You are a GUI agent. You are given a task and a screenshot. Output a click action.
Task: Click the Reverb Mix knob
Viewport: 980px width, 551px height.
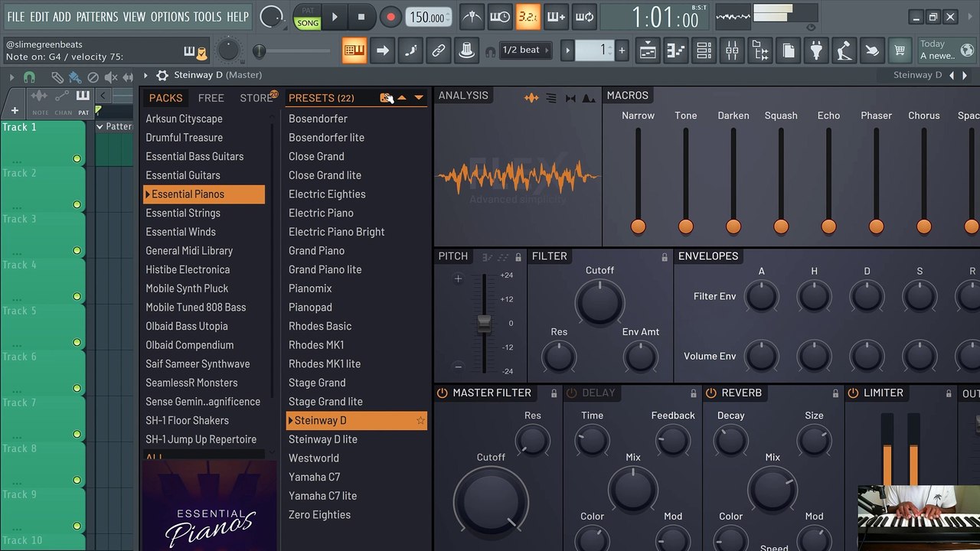pyautogui.click(x=773, y=490)
